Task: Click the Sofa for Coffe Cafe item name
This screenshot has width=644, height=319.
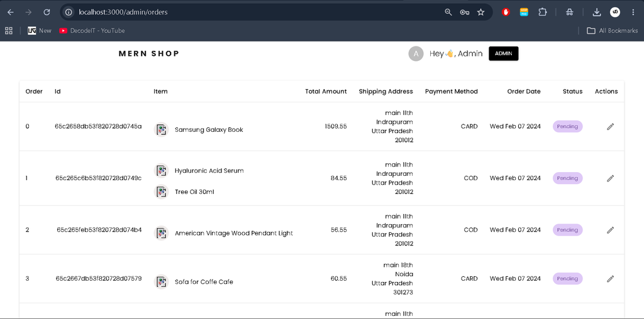Action: click(x=204, y=282)
